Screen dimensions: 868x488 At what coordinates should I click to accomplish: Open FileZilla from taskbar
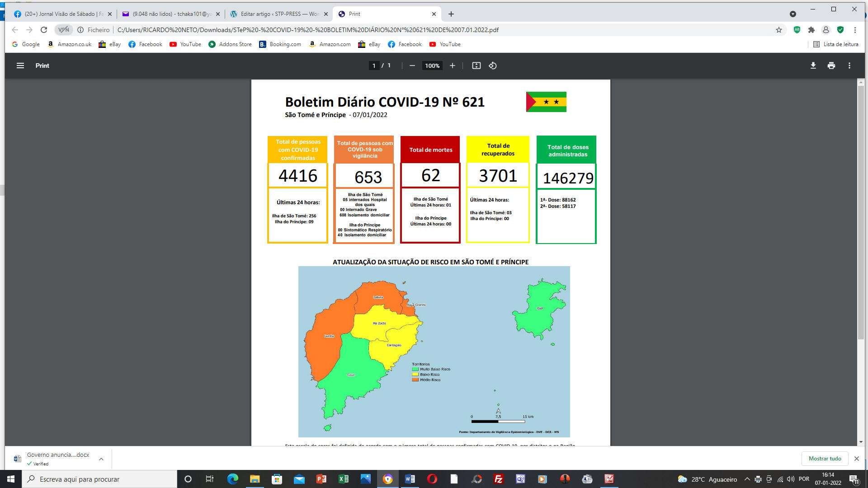498,479
